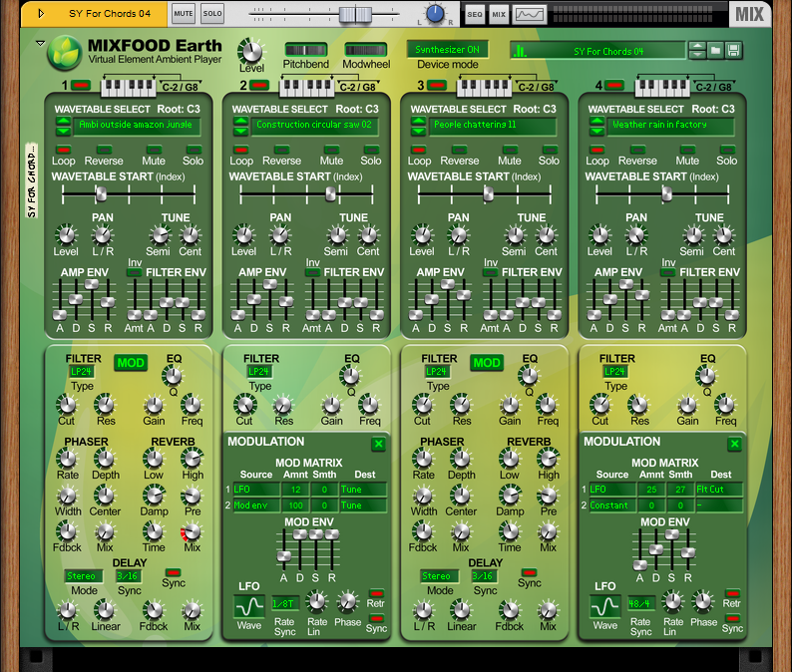Click the track pan knob in header
The width and height of the screenshot is (792, 672).
[x=435, y=14]
